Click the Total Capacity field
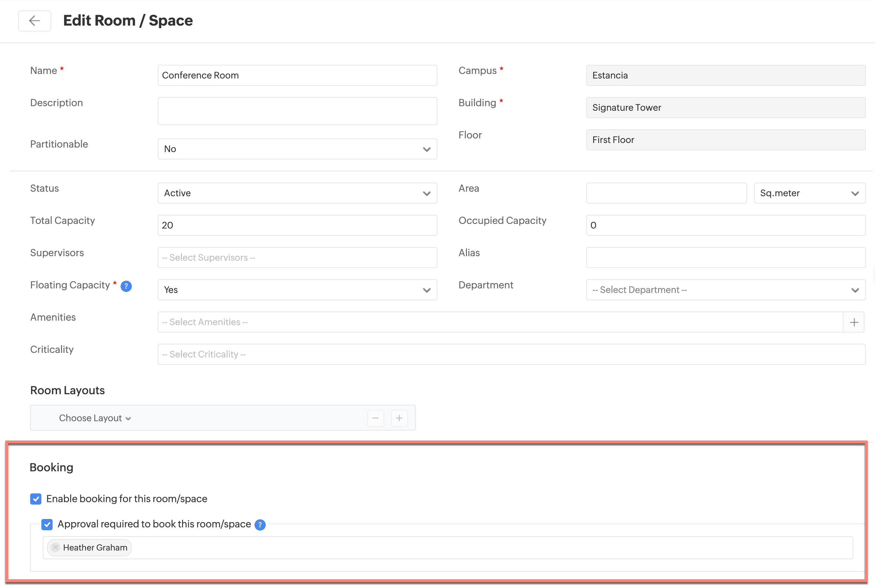The width and height of the screenshot is (875, 588). pyautogui.click(x=297, y=225)
